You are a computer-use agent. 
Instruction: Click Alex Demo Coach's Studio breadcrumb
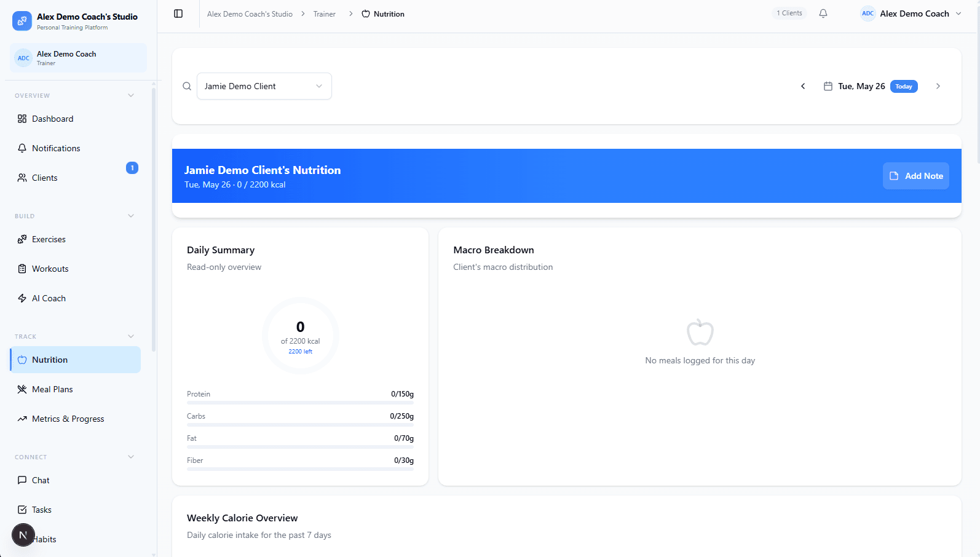(x=250, y=14)
